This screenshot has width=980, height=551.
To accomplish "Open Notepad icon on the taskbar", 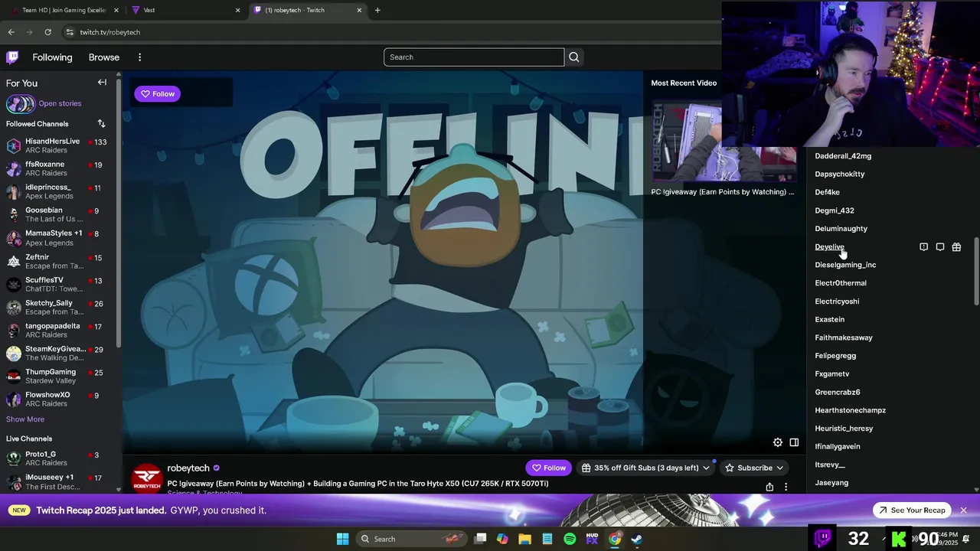I will pyautogui.click(x=547, y=539).
